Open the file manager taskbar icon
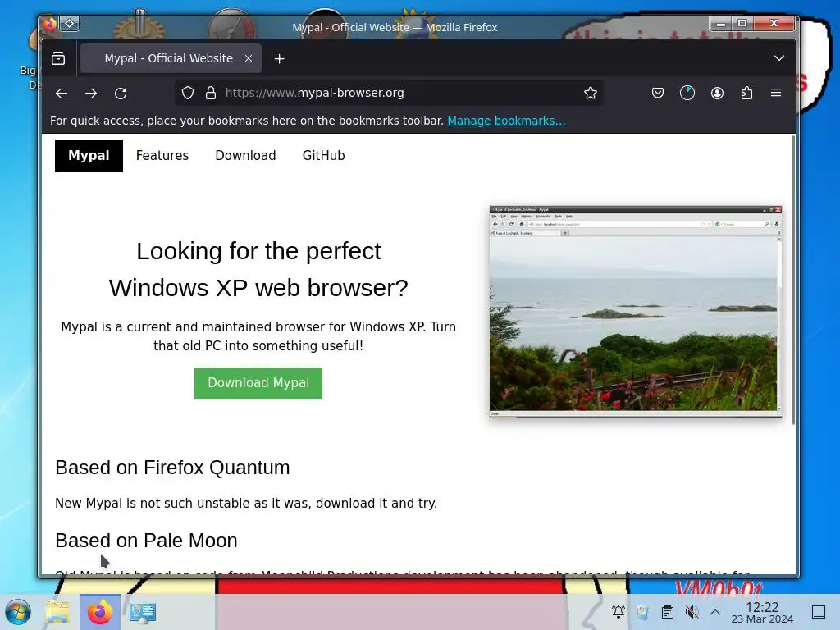This screenshot has height=630, width=840. pyautogui.click(x=57, y=612)
